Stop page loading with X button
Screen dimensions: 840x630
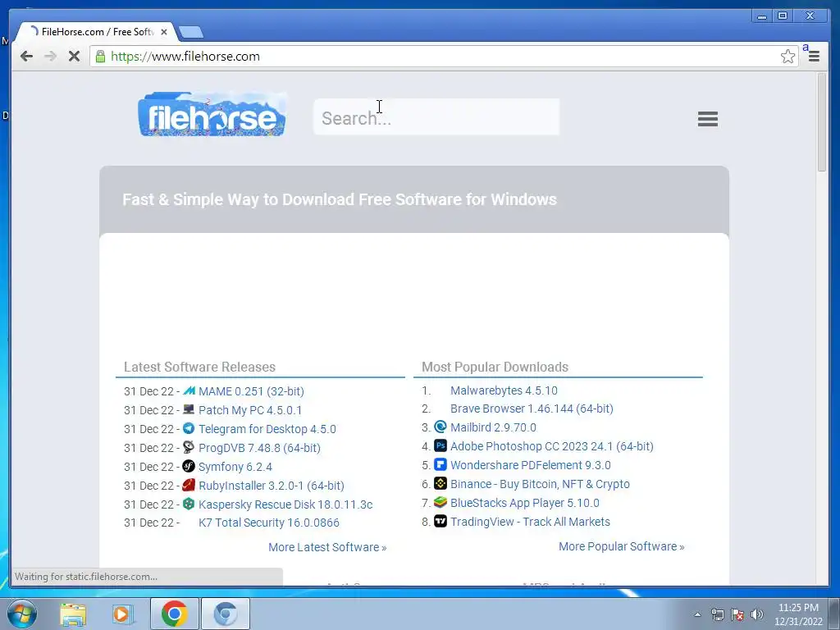tap(74, 57)
